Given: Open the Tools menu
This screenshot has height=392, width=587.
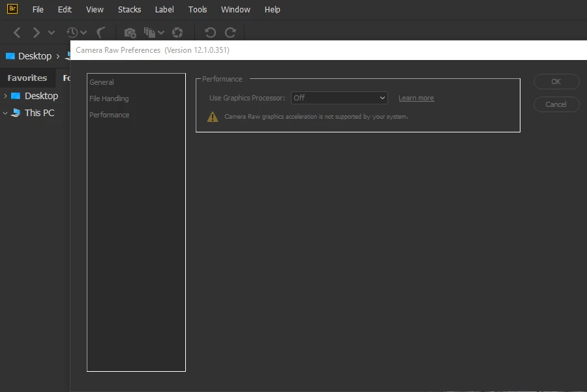Looking at the screenshot, I should (x=197, y=9).
